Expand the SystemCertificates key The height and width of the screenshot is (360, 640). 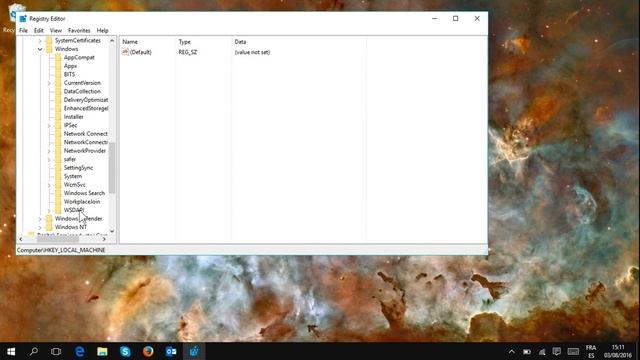40,40
